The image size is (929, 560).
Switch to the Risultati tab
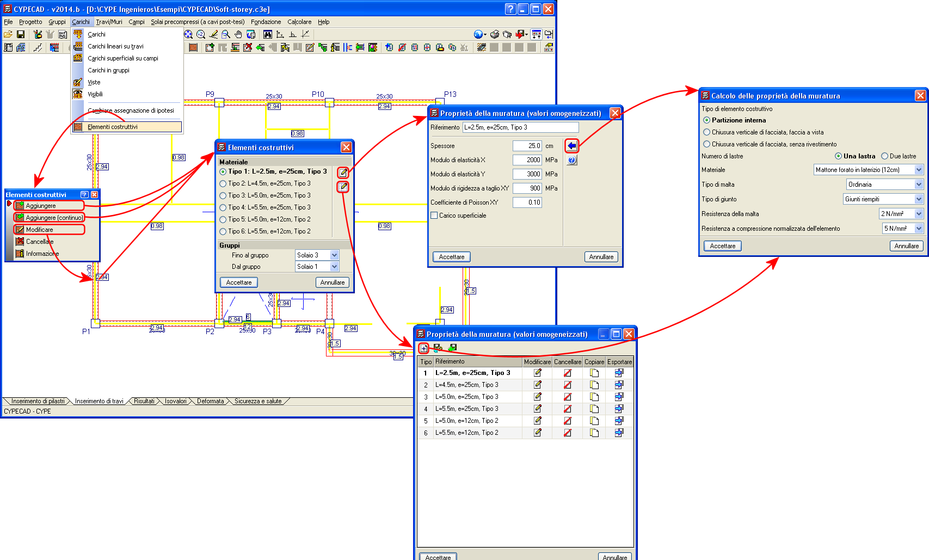(144, 401)
